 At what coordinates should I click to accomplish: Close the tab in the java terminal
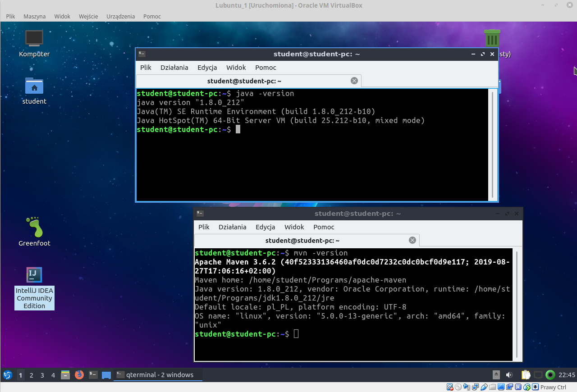[x=354, y=81]
